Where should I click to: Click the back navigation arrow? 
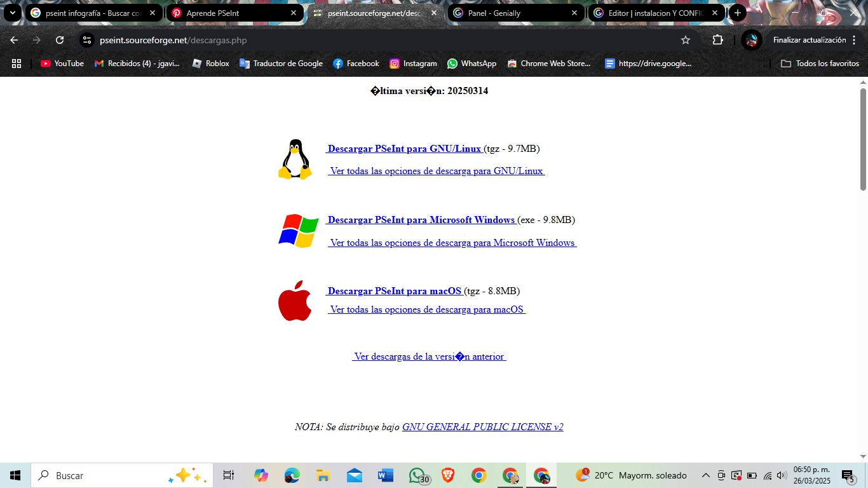[13, 39]
